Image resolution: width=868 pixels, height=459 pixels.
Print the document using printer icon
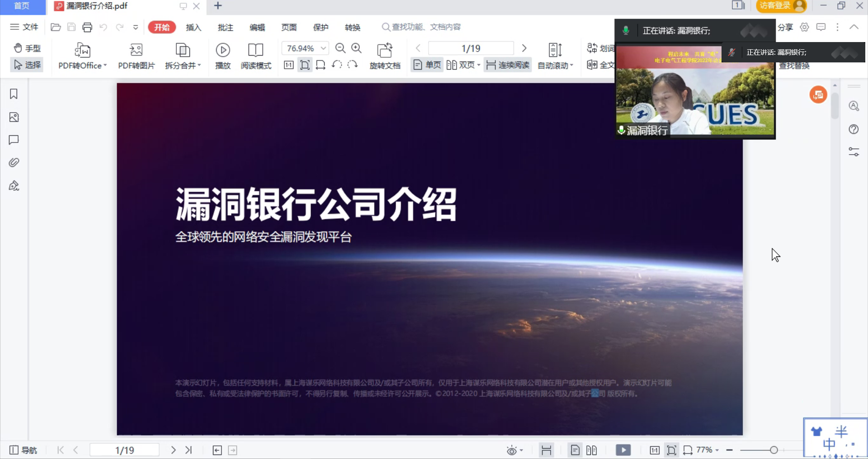(87, 27)
